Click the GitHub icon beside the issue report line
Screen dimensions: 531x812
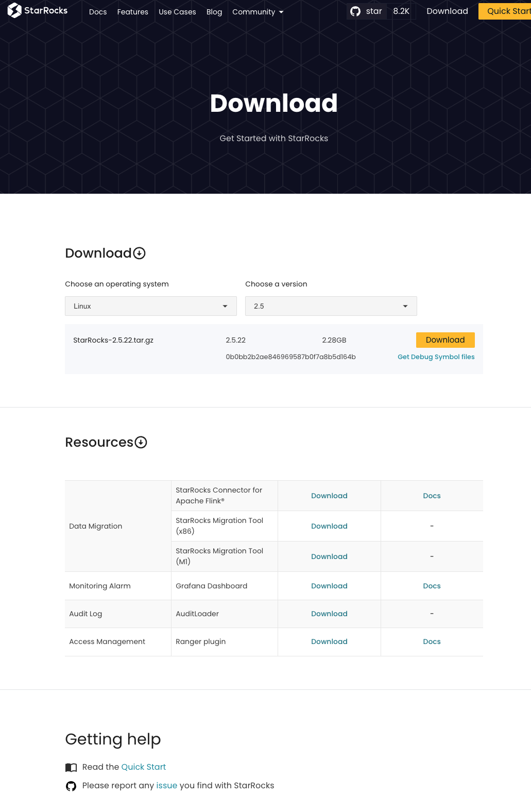(71, 786)
